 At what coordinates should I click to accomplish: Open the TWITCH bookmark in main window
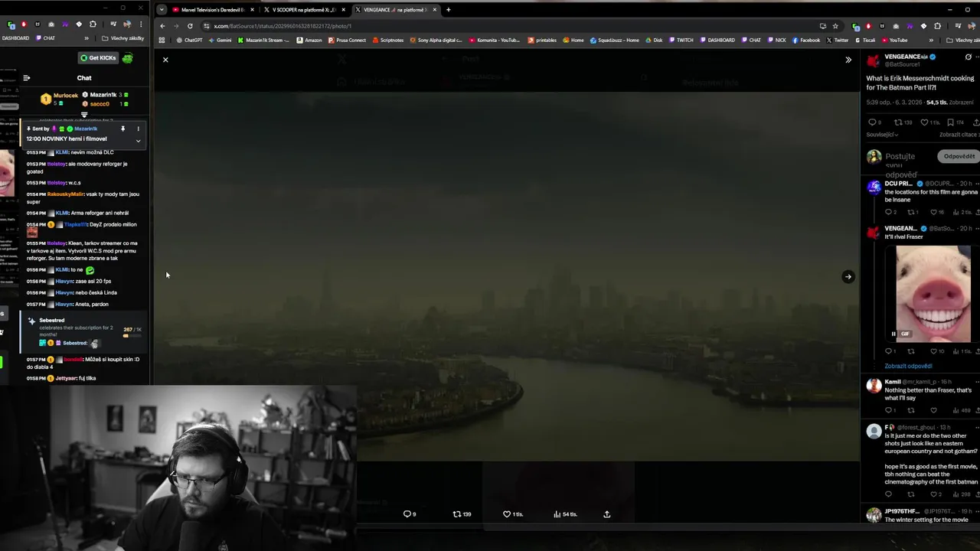click(x=681, y=40)
